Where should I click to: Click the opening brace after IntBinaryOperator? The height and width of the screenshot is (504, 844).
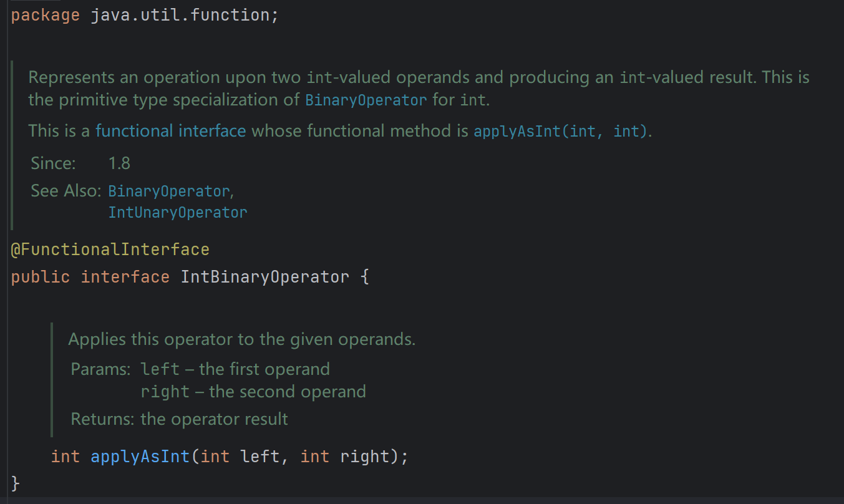point(365,277)
